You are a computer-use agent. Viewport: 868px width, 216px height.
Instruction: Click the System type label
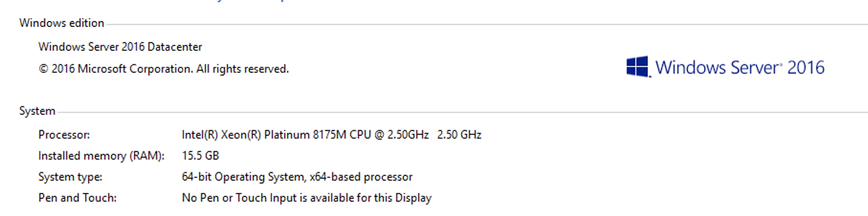coord(70,177)
